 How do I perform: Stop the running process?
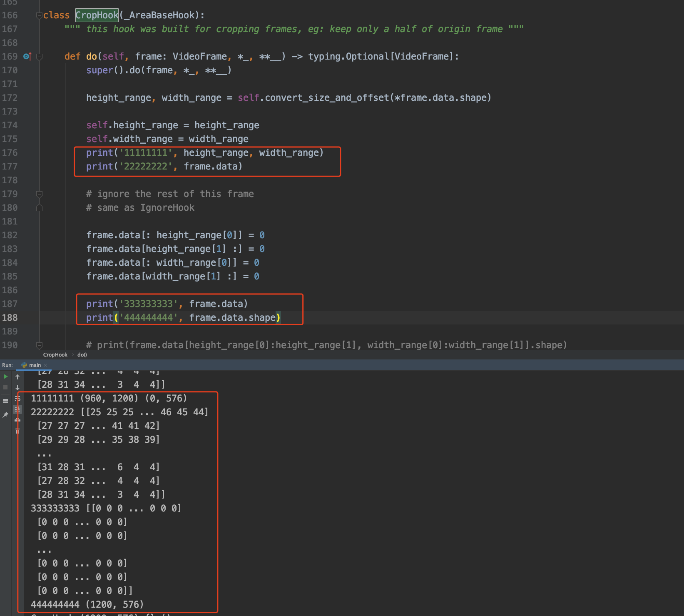coord(5,387)
